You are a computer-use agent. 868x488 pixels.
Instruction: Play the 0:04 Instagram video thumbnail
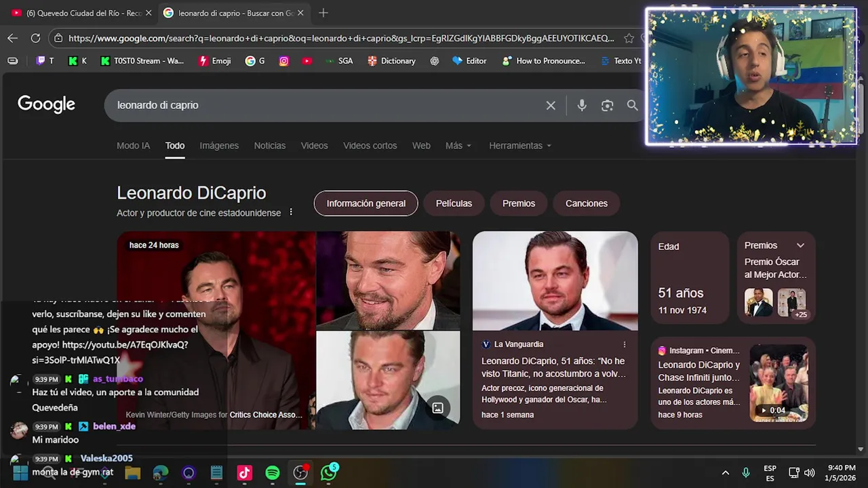tap(778, 383)
